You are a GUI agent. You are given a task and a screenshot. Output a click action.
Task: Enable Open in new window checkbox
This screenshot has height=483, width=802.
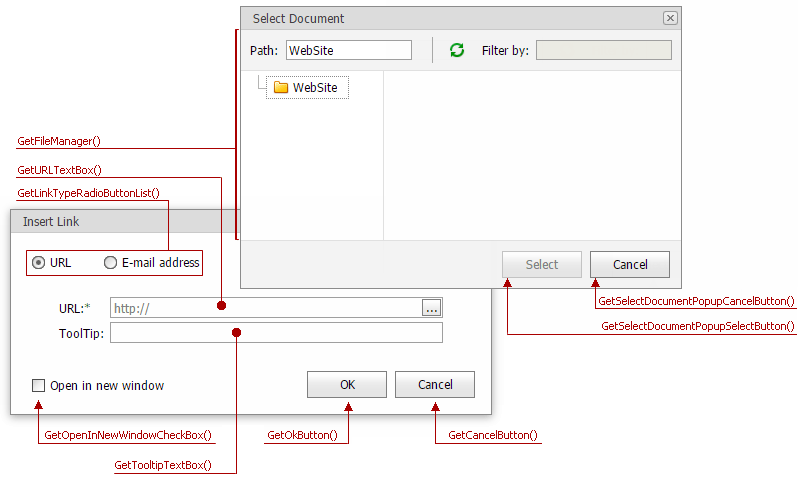tap(38, 385)
